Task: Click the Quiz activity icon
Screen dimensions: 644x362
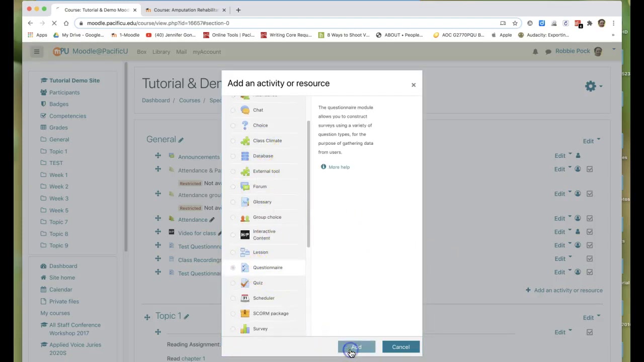Action: coord(245,283)
